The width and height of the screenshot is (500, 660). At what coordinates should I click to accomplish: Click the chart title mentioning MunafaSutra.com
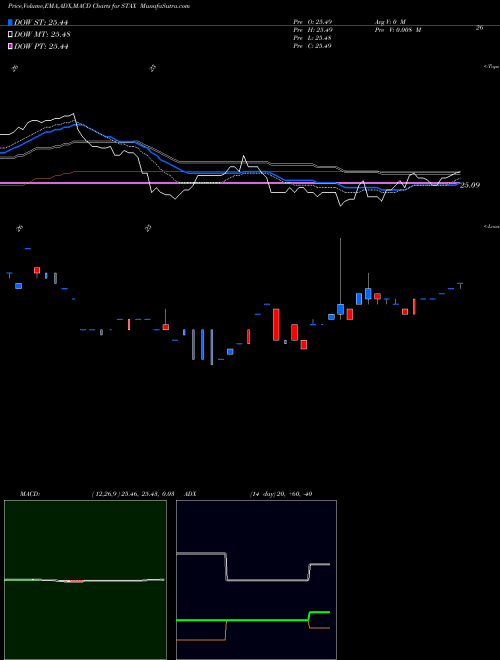(x=98, y=6)
